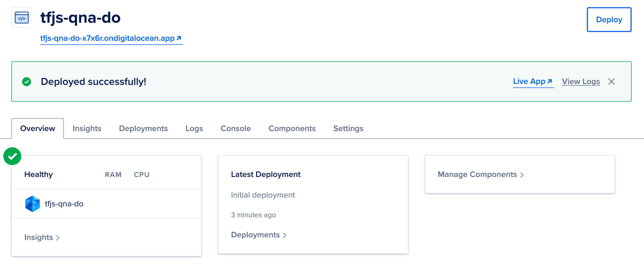This screenshot has width=644, height=275.
Task: Click the app code window icon
Action: [x=22, y=18]
